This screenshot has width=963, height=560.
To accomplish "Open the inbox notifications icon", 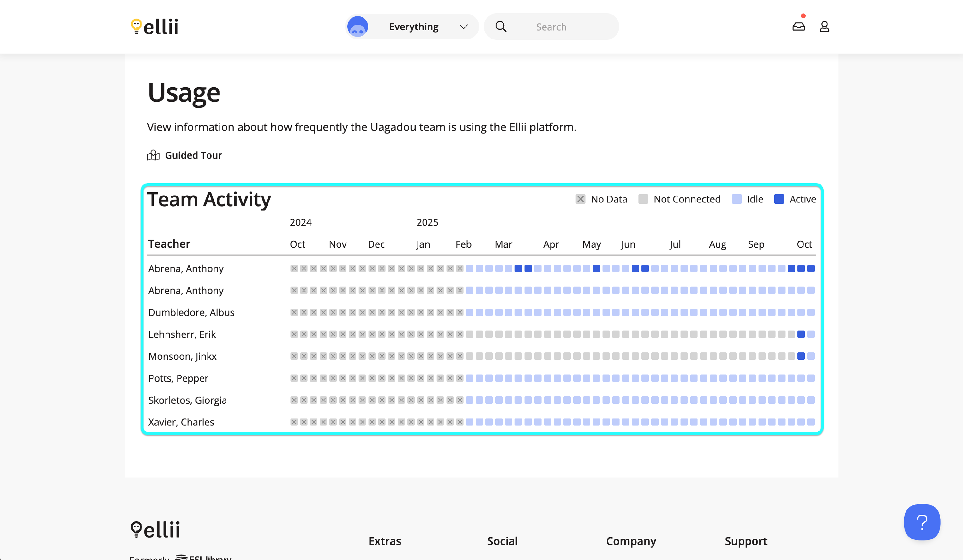I will pyautogui.click(x=798, y=26).
